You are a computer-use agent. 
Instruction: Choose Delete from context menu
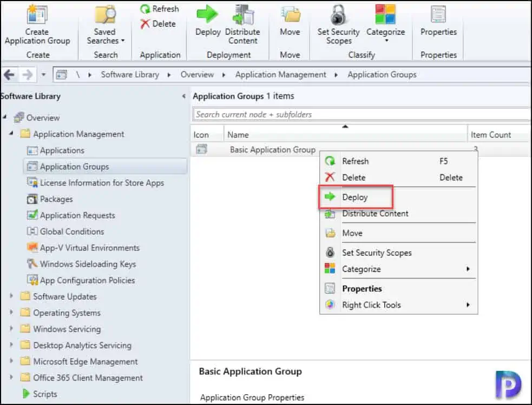[399, 177]
